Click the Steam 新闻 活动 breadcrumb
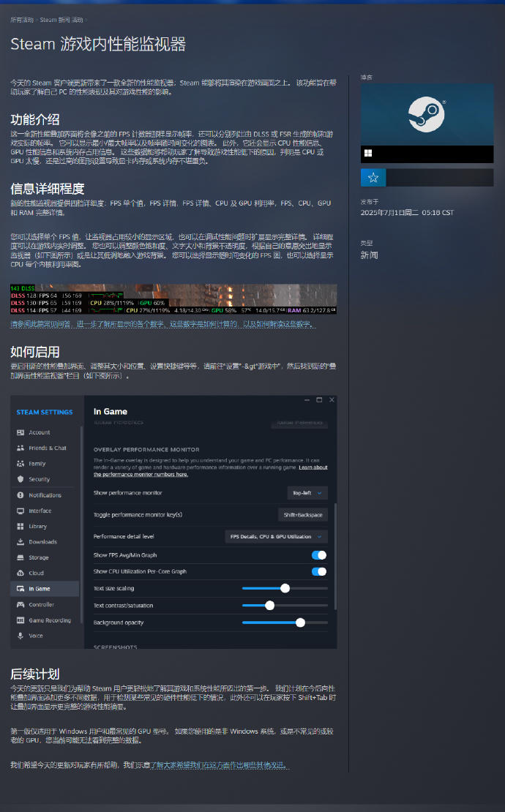 tap(61, 20)
